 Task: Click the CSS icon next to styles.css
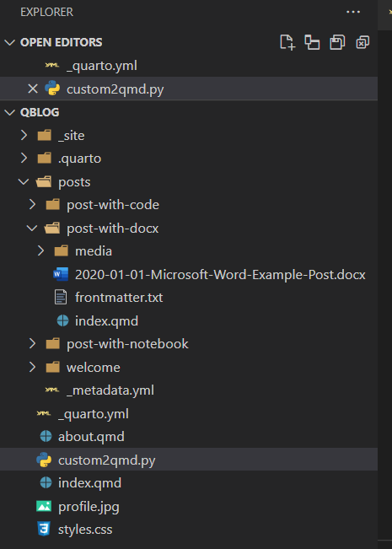[x=44, y=529]
